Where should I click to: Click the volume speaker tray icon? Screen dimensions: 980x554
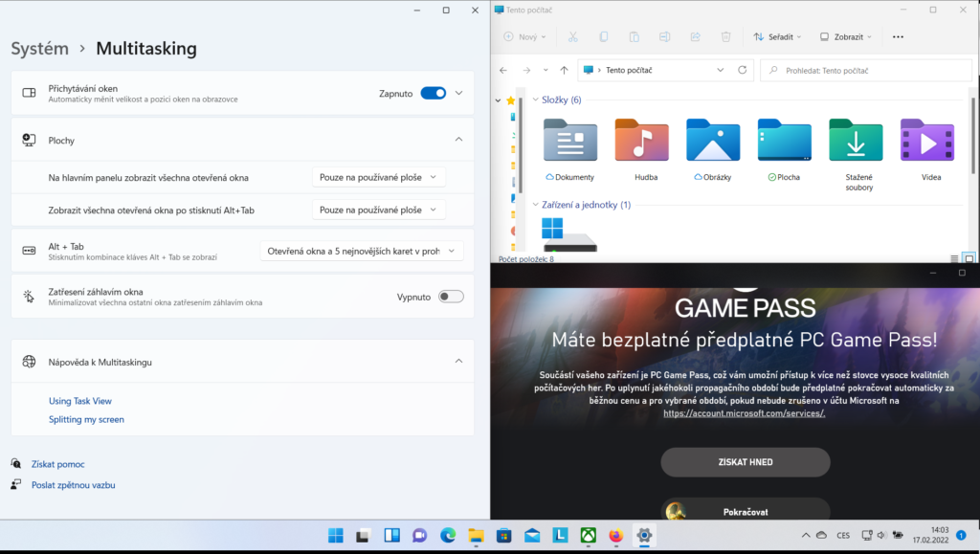881,535
